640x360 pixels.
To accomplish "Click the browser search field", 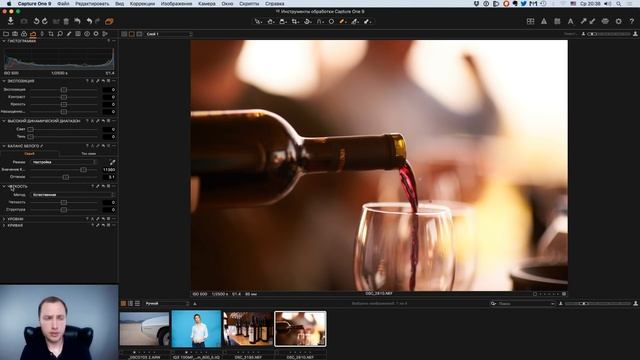I will [523, 304].
